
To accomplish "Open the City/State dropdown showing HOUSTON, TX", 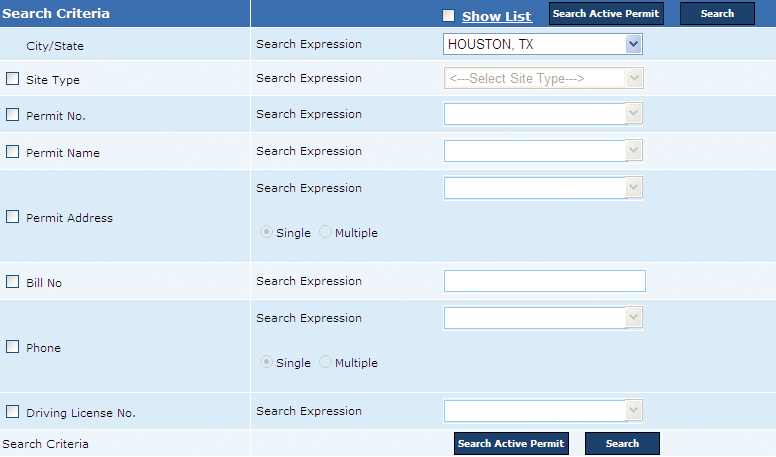I will click(x=542, y=44).
